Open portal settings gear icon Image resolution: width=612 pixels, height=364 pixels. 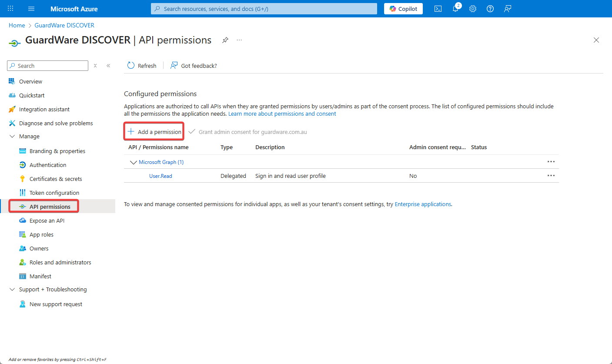point(473,9)
